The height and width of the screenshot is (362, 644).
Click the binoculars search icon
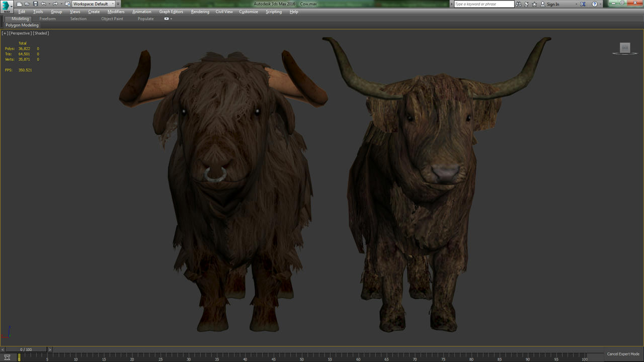[518, 4]
